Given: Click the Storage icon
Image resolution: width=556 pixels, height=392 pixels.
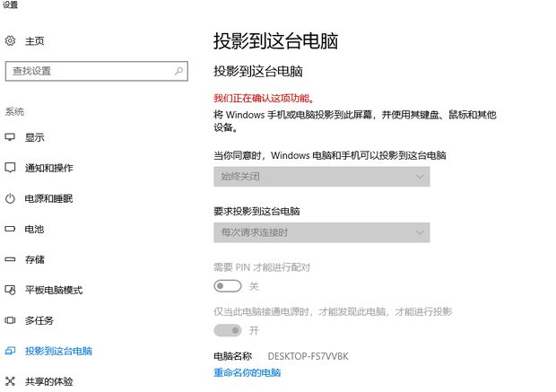Looking at the screenshot, I should click(10, 259).
